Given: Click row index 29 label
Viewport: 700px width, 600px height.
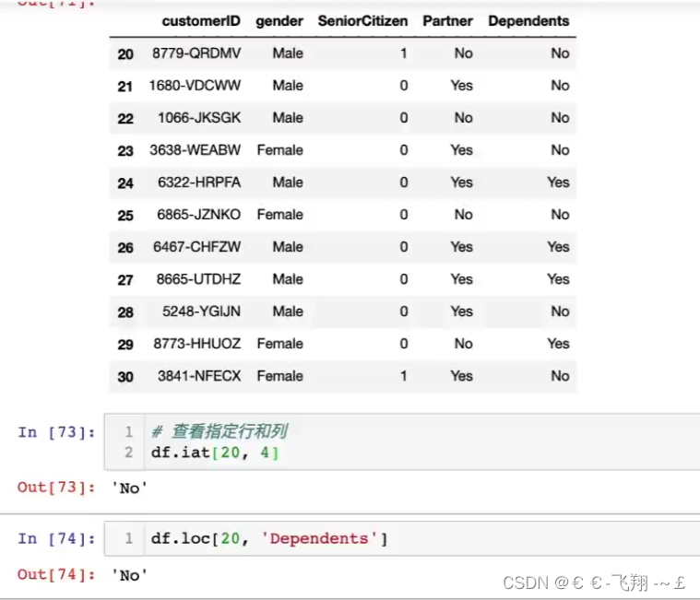Looking at the screenshot, I should pos(125,345).
